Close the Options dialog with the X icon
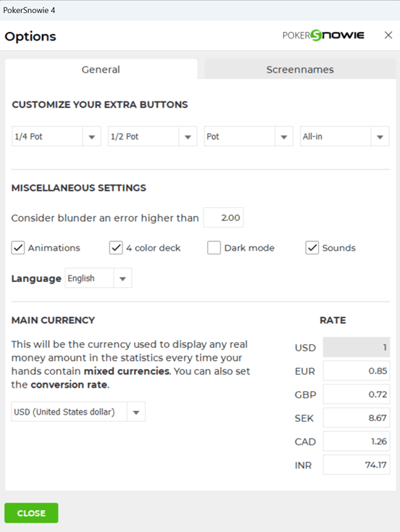Image resolution: width=400 pixels, height=532 pixels. 388,36
